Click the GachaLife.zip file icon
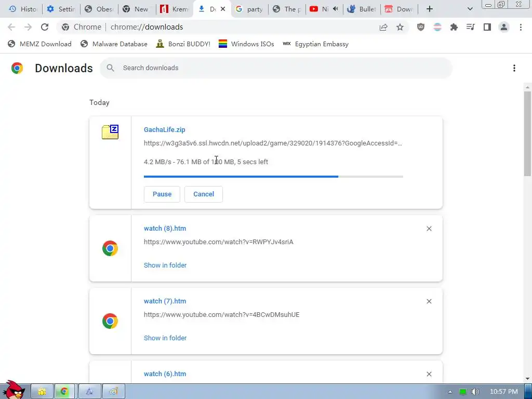 coord(110,132)
